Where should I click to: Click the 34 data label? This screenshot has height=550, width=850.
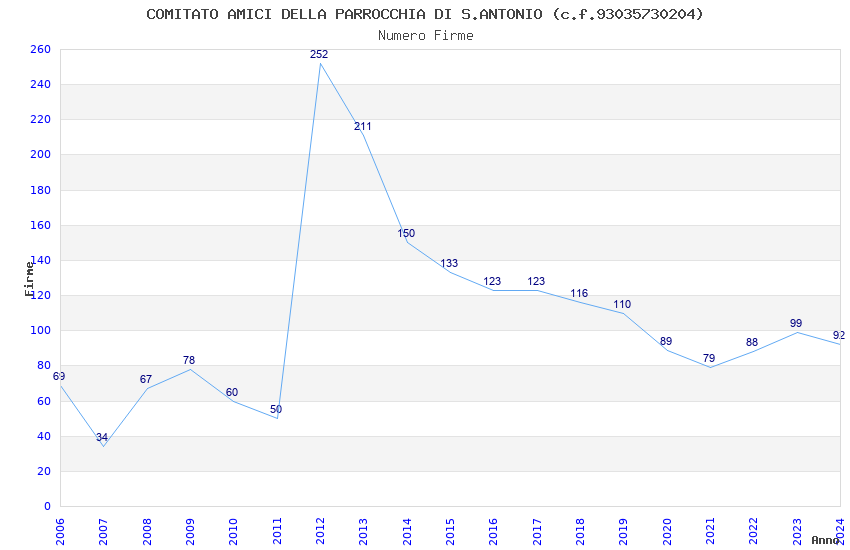[x=102, y=437]
